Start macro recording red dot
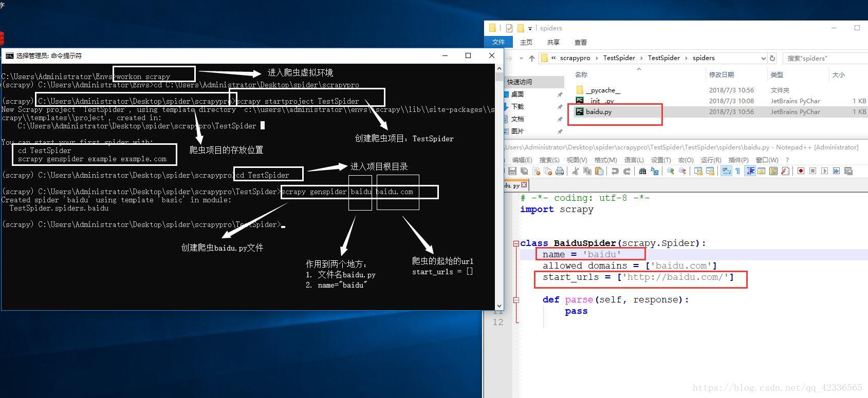The height and width of the screenshot is (398, 868). (x=801, y=171)
